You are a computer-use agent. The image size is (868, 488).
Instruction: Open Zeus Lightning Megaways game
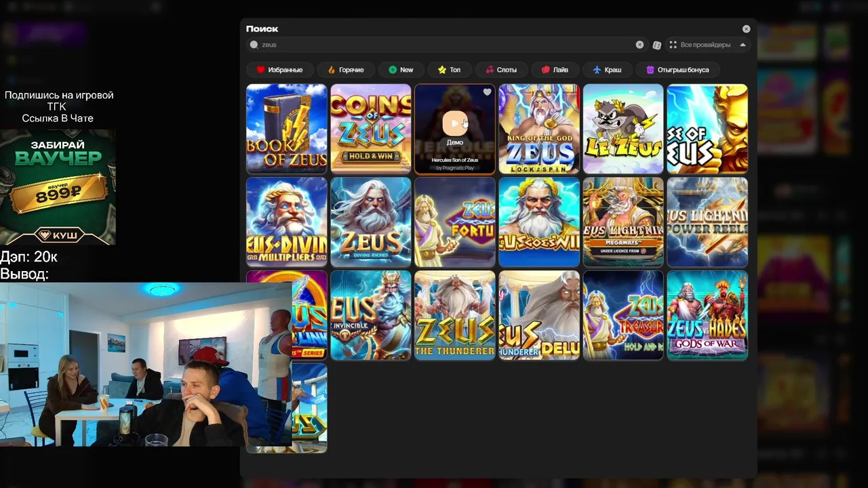coord(623,222)
